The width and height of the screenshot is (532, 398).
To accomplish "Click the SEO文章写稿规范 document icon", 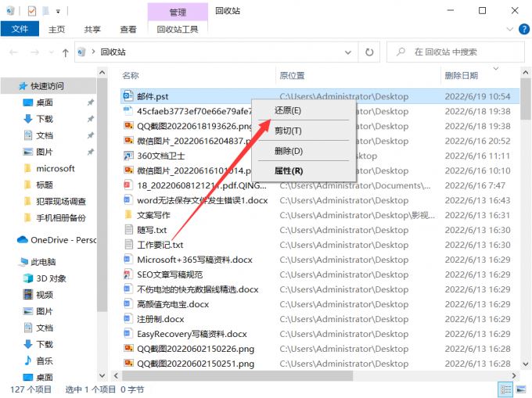I will point(128,274).
